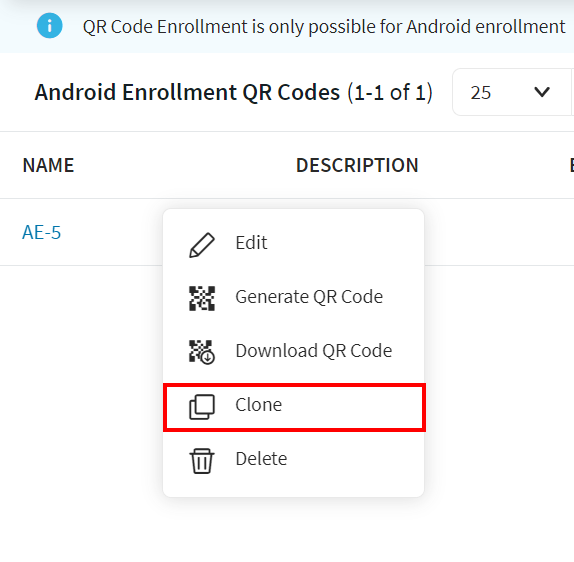Click the blue info icon in banner
Screen dimensions: 574x562
coord(49,26)
